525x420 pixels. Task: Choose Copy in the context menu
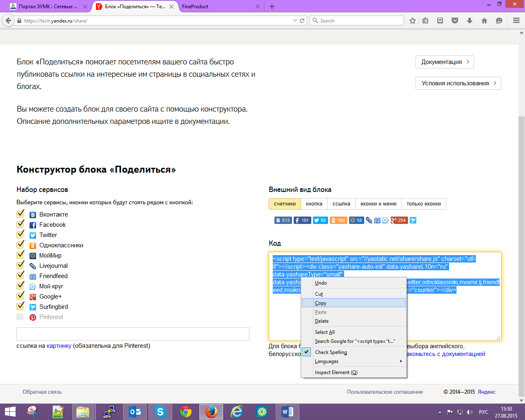tap(354, 303)
